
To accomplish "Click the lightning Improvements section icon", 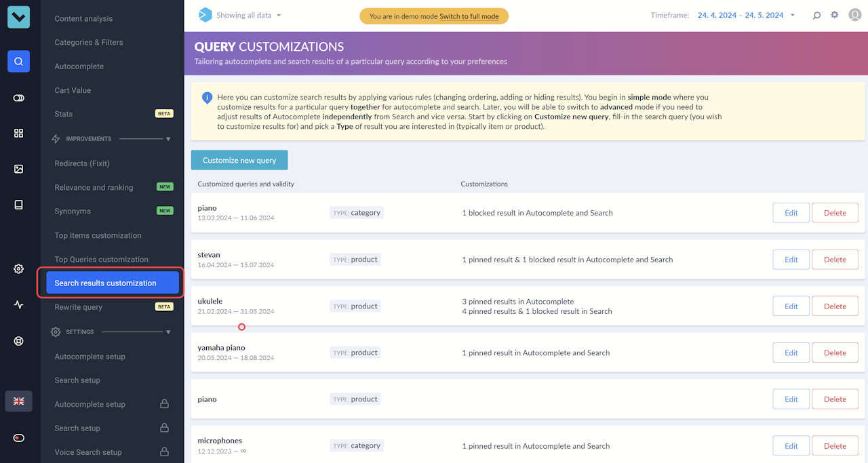I will point(56,139).
